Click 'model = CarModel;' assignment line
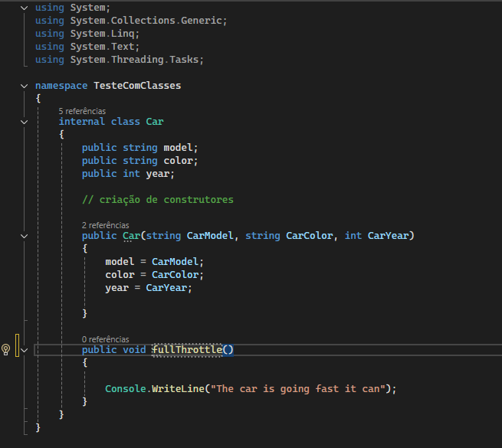 [154, 262]
